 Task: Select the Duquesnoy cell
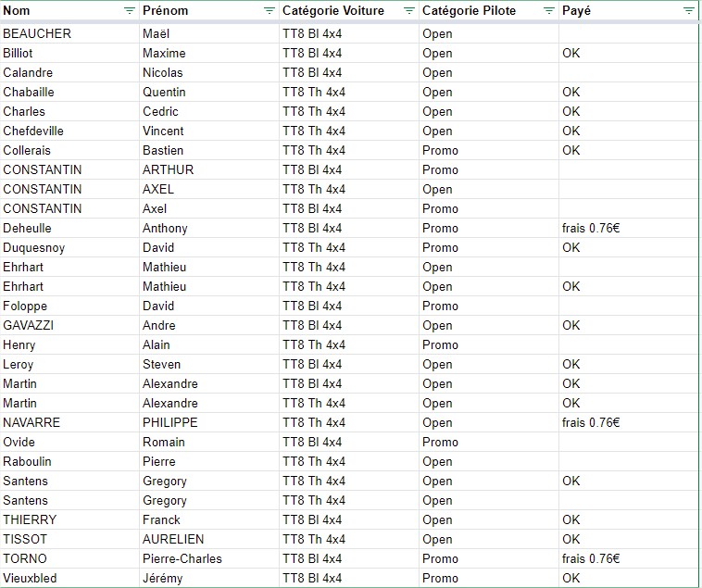coord(69,248)
